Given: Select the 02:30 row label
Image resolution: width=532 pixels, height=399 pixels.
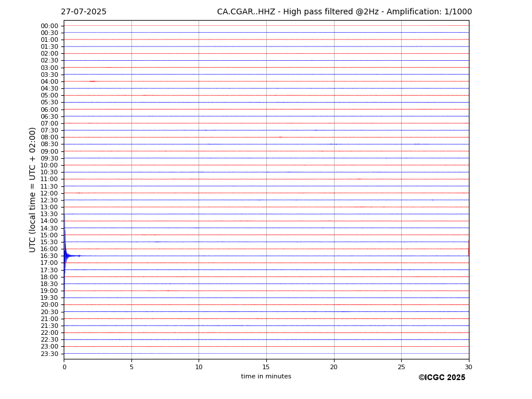Looking at the screenshot, I should [x=49, y=61].
